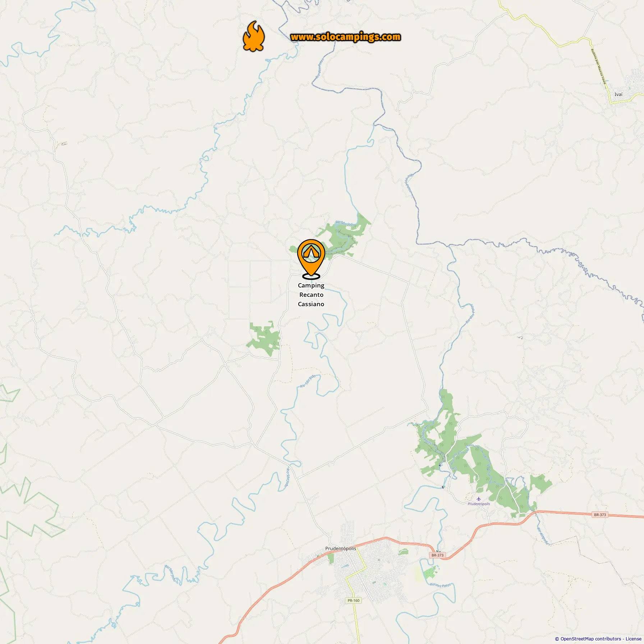Click the Ivaí town label
This screenshot has height=644, width=644.
(x=618, y=95)
